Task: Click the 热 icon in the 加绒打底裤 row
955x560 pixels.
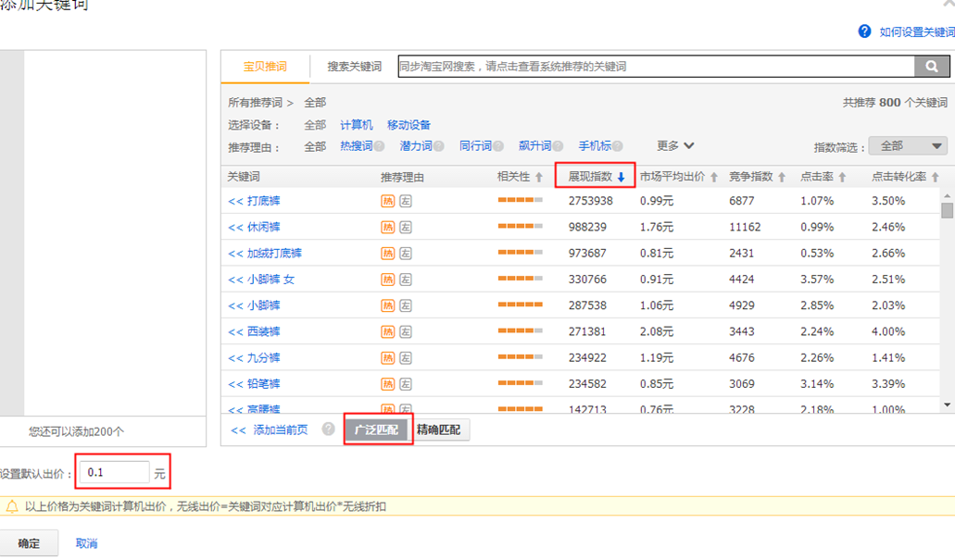Action: click(x=388, y=254)
